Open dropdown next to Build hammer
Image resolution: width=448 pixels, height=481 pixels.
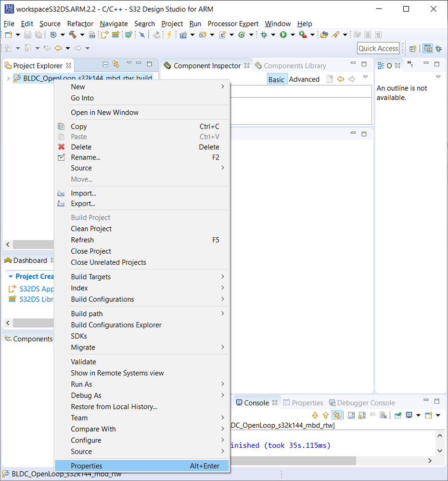coord(82,35)
